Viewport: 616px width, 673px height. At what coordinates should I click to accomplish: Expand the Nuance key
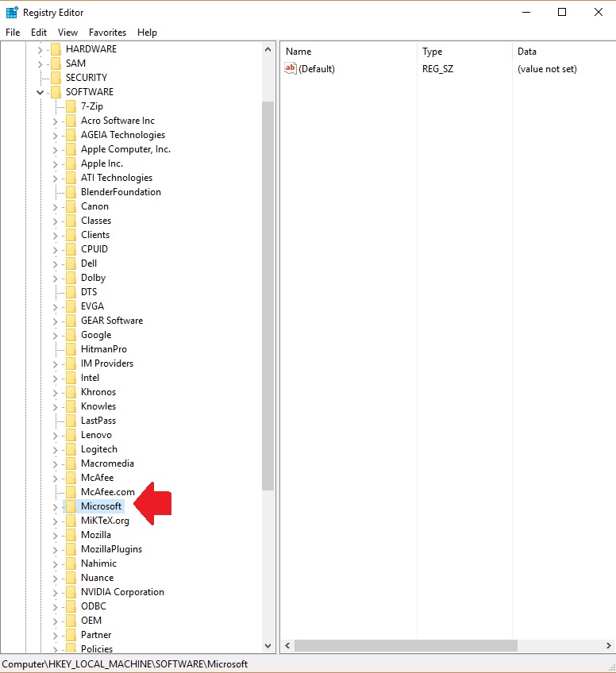[55, 579]
